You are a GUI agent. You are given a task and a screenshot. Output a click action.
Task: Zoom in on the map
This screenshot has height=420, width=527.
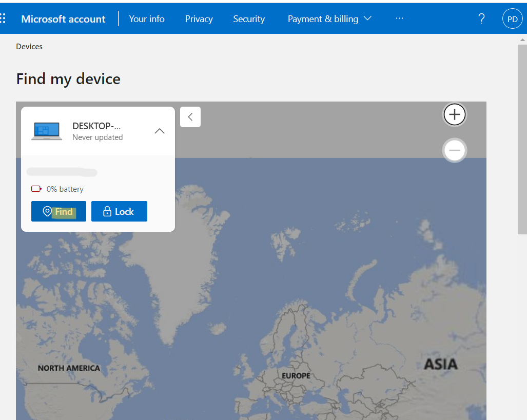(x=455, y=114)
